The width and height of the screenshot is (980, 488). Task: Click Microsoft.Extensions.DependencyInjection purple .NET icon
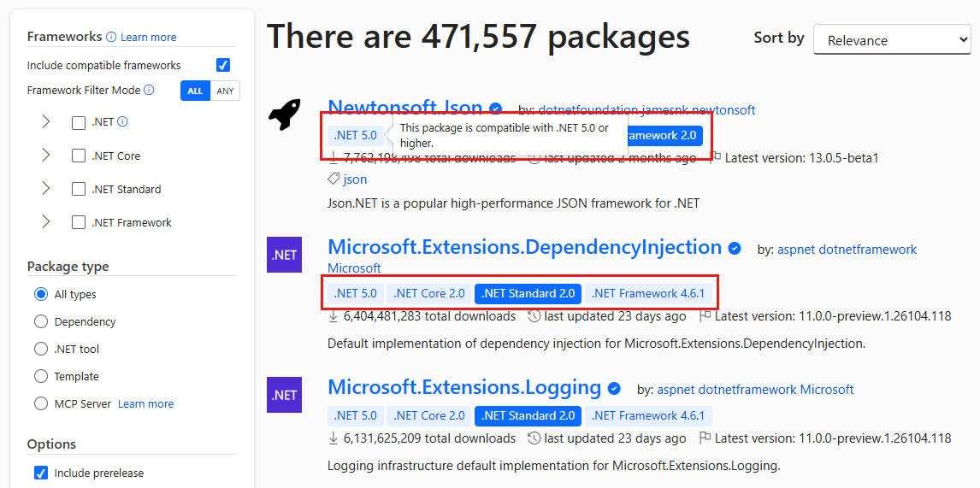point(285,255)
